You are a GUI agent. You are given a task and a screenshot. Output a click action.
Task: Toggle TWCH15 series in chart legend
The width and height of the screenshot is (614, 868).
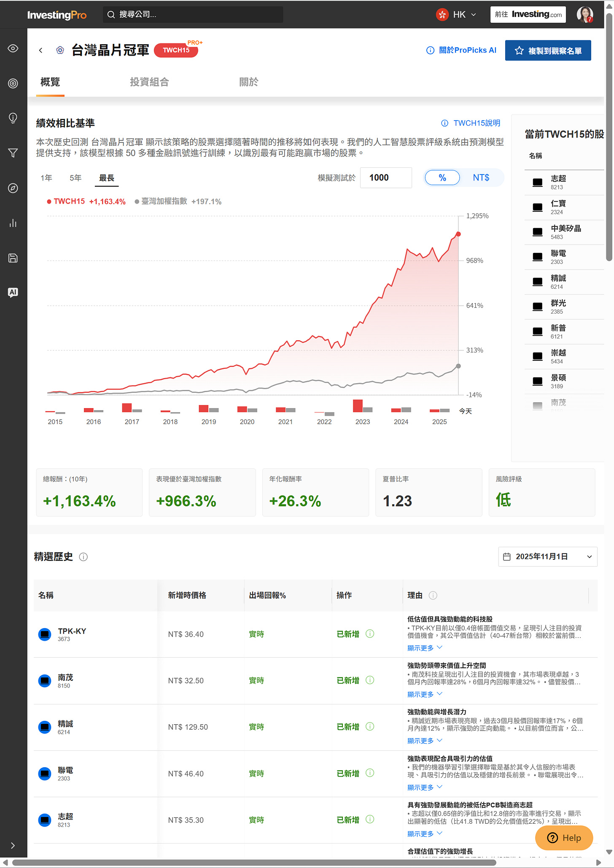(x=86, y=202)
